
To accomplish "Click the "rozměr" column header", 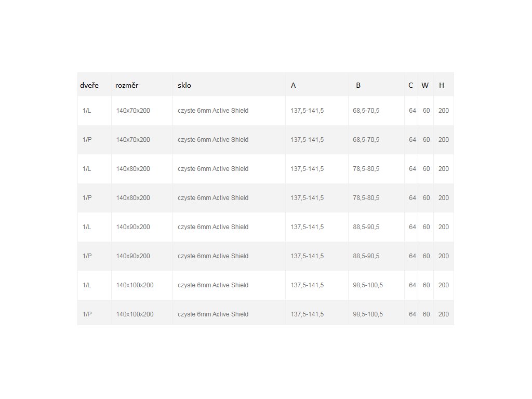I will click(127, 85).
